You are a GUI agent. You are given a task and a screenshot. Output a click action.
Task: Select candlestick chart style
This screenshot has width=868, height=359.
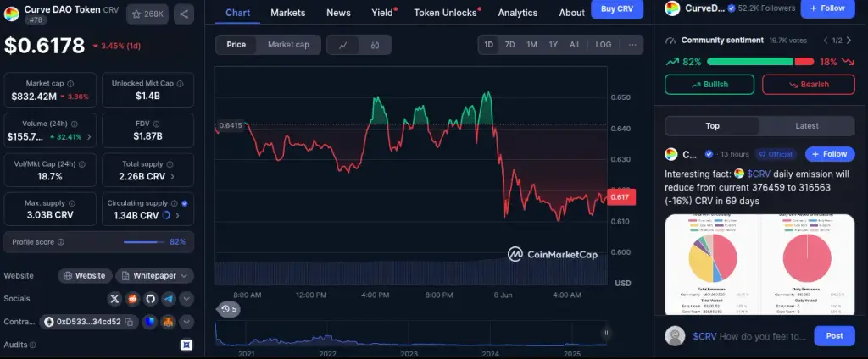point(375,45)
